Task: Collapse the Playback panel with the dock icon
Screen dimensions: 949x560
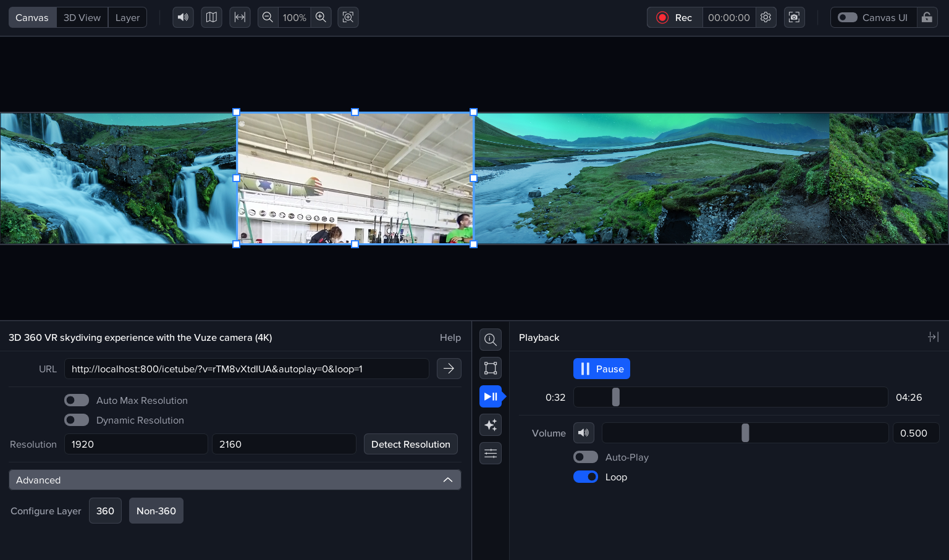Action: pyautogui.click(x=933, y=337)
